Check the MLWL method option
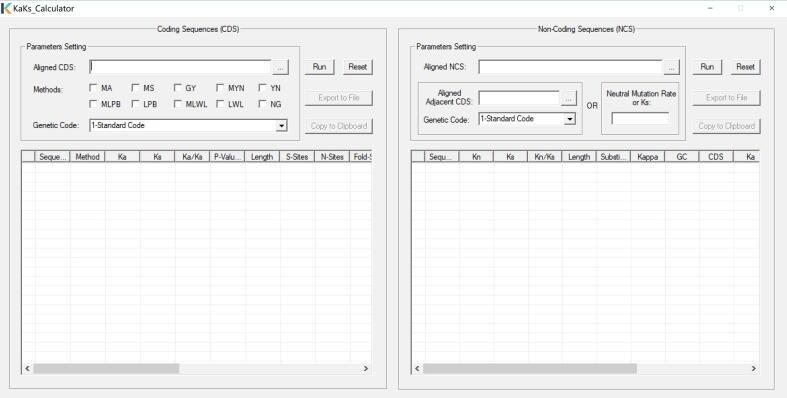This screenshot has height=398, width=787. pos(178,104)
